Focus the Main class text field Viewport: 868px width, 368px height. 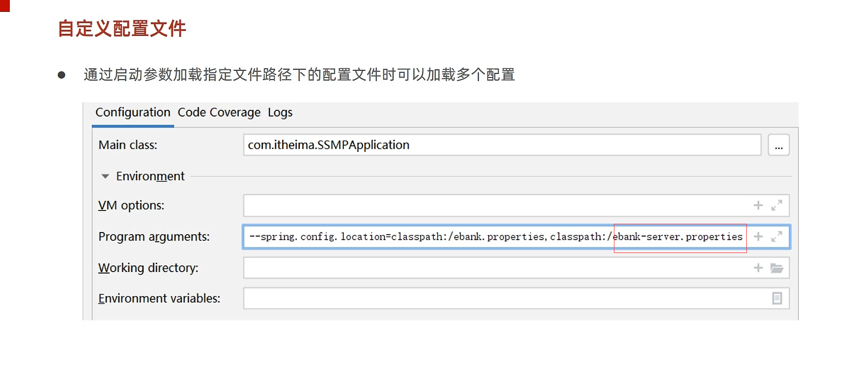click(x=501, y=145)
